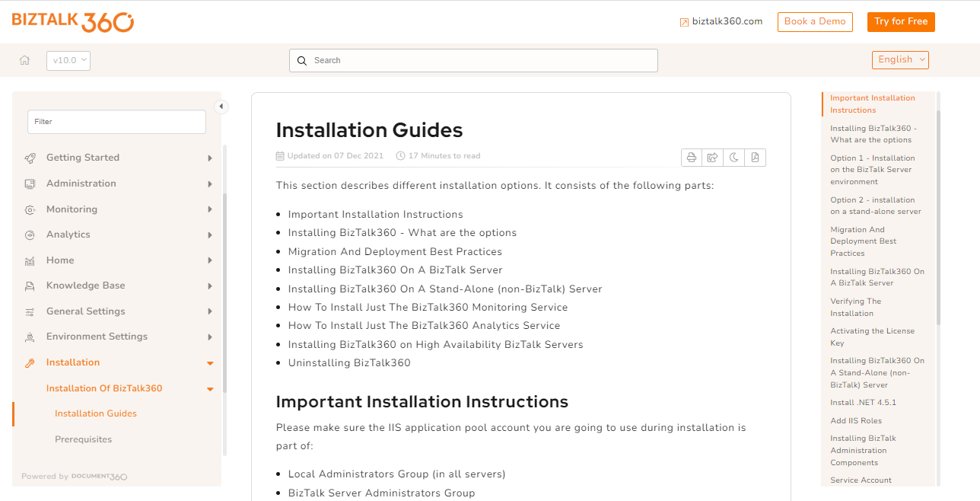The image size is (980, 501).
Task: Expand the Knowledge Base section arrow
Action: 210,286
